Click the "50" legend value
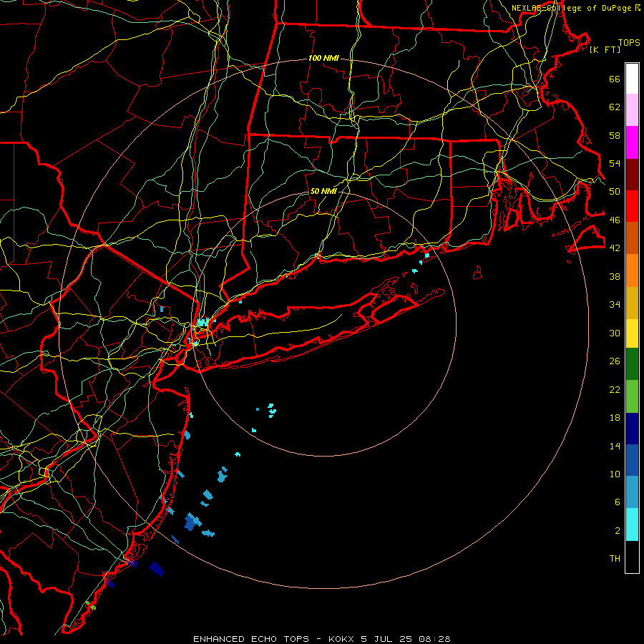Viewport: 644px width, 644px height. pos(615,191)
